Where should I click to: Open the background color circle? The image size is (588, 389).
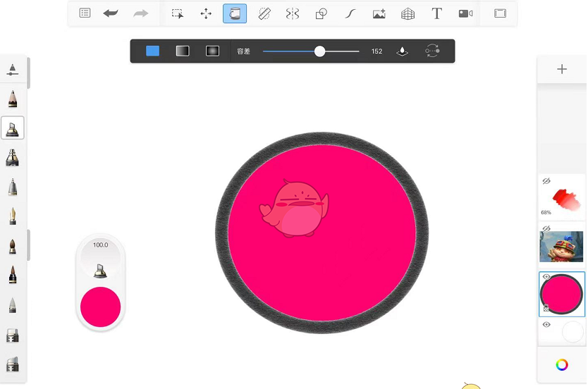coord(572,331)
